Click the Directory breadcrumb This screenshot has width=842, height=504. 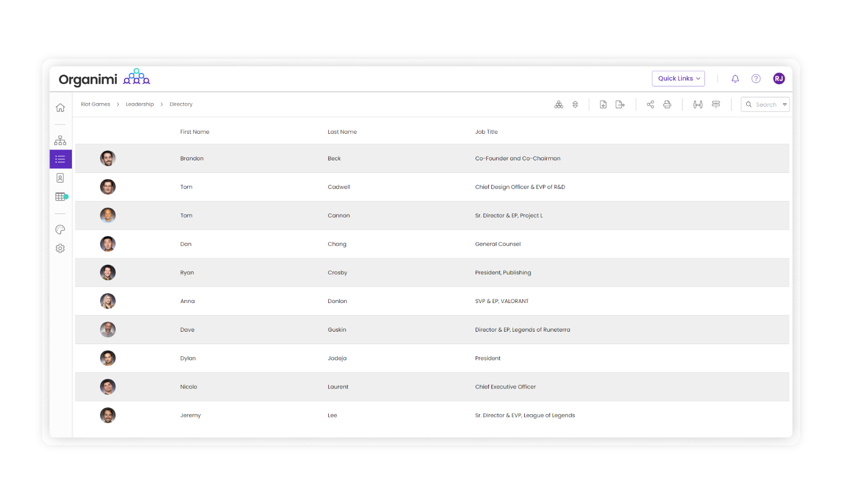click(181, 104)
